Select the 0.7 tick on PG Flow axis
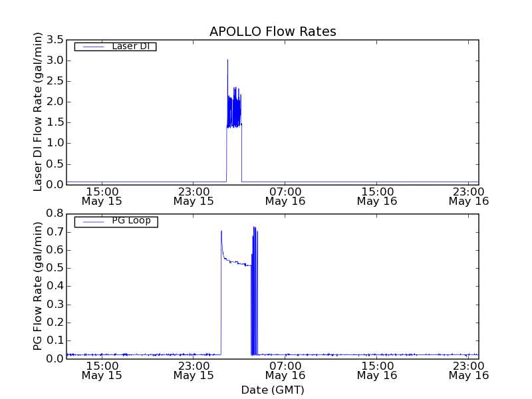The image size is (532, 399). 55,232
